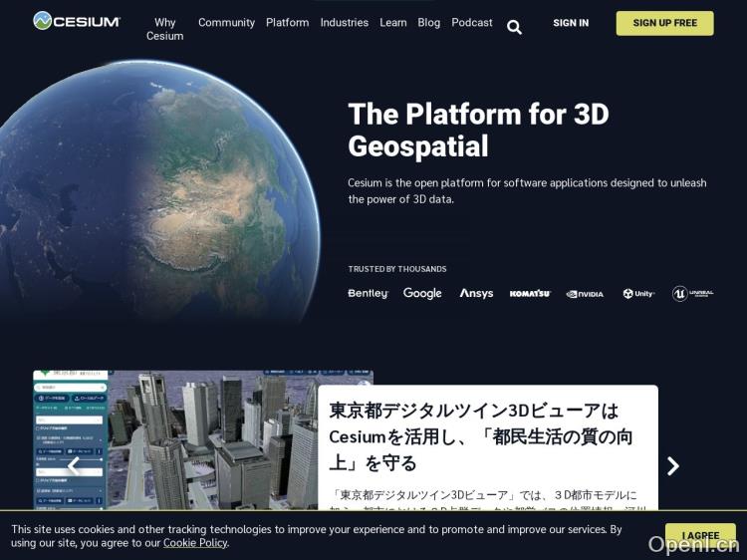Click the Ansys partner logo
Screen dimensions: 747x560
coord(476,293)
